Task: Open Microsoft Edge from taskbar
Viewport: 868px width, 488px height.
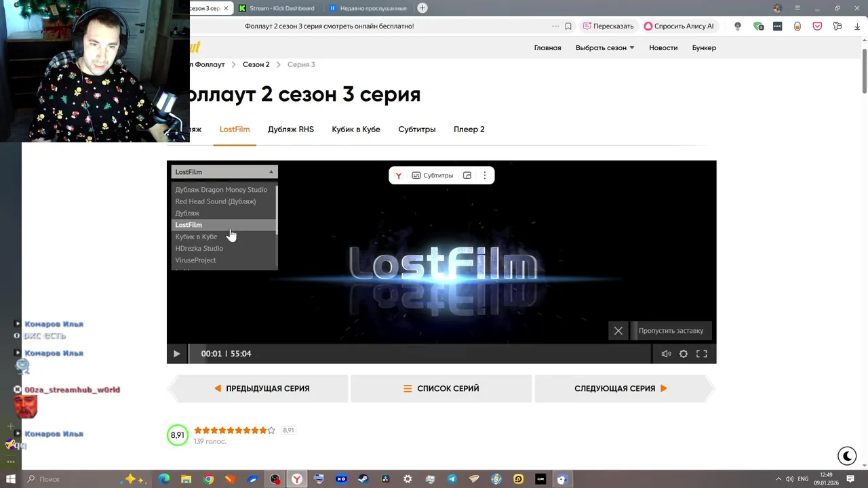Action: (164, 479)
